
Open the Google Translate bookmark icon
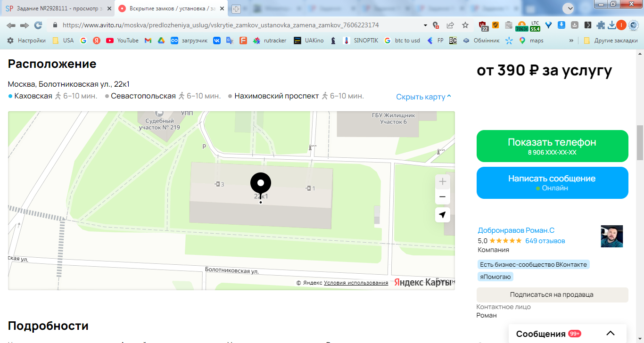click(x=230, y=41)
